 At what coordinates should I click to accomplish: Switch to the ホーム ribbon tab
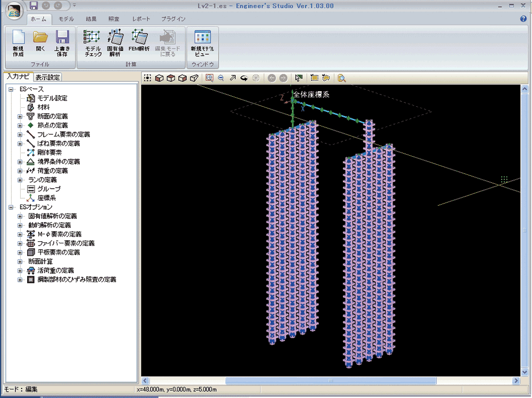(39, 19)
